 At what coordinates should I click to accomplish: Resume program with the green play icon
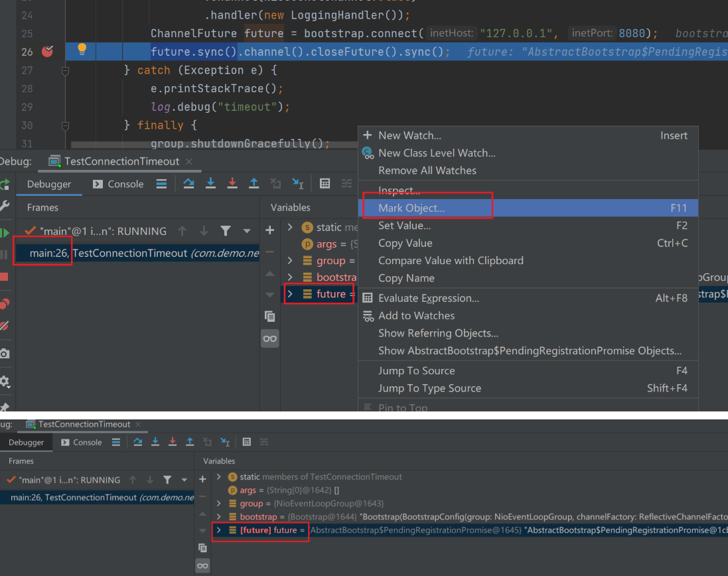tap(4, 232)
